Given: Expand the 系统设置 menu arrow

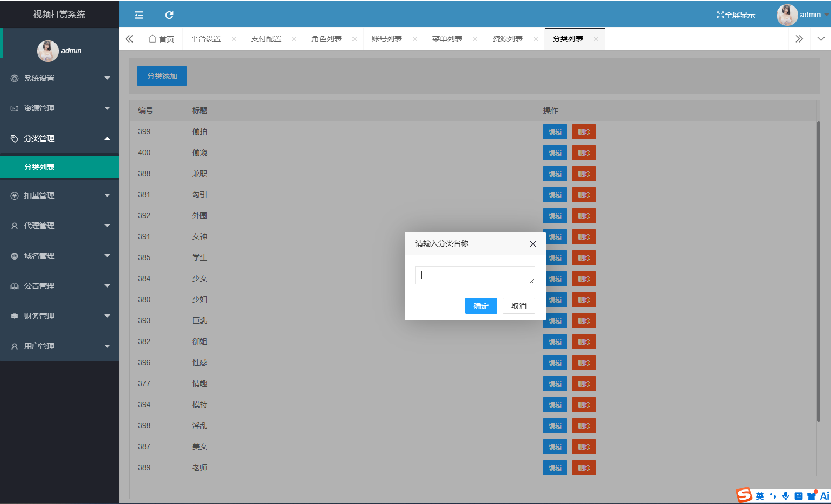Looking at the screenshot, I should click(107, 79).
